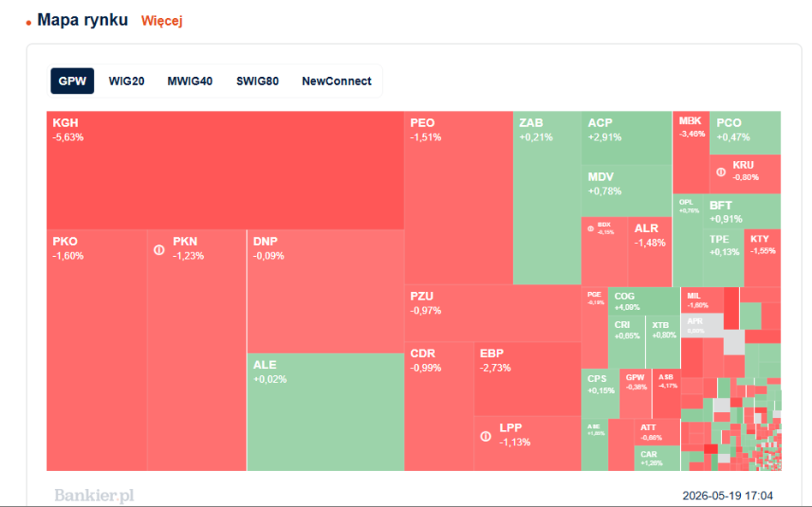
Task: Click the PEO tile at -1,51%
Action: coord(458,198)
